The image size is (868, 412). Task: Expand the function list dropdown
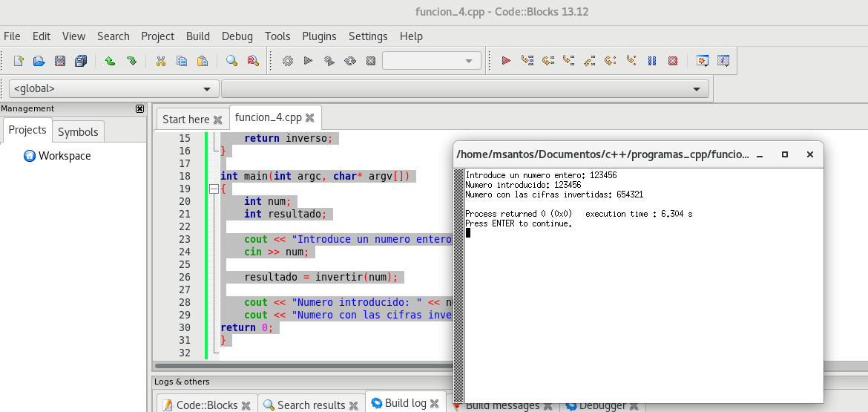(x=464, y=89)
